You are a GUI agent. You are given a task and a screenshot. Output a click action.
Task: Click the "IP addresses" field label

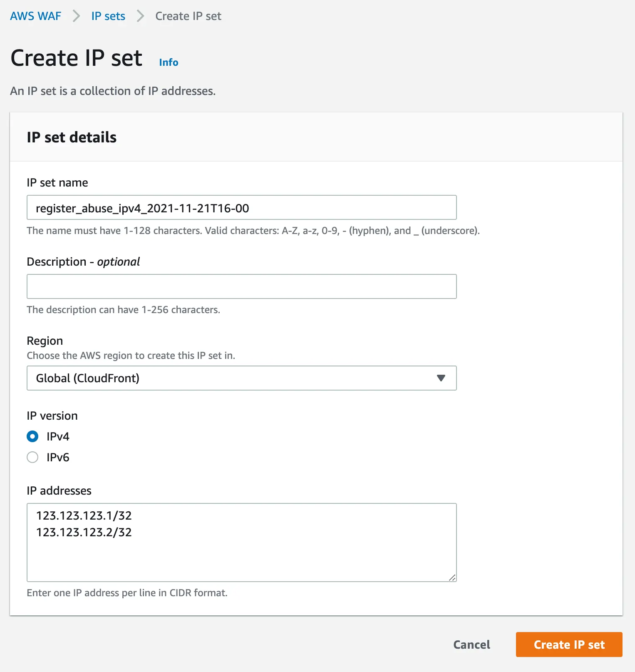pos(59,491)
